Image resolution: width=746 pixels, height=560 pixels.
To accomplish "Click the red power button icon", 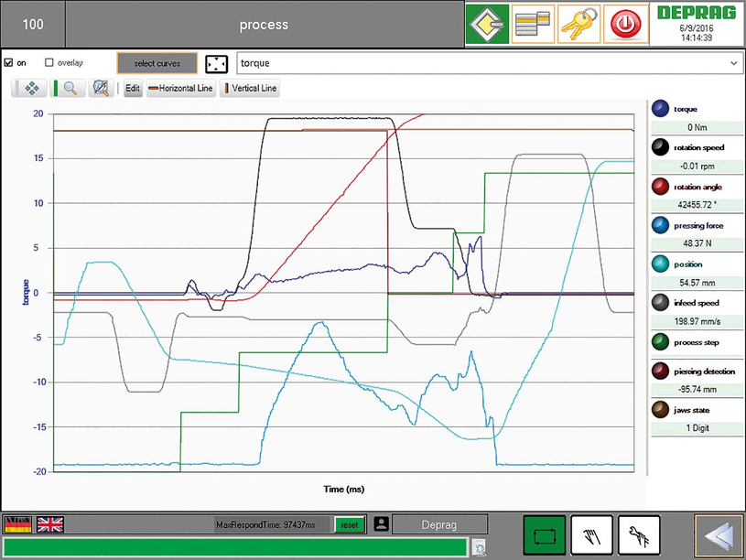I will 627,23.
